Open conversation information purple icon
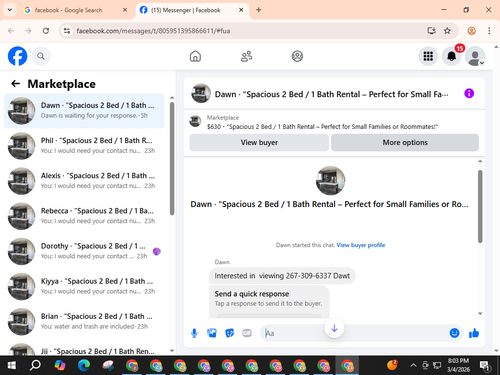 (x=469, y=93)
